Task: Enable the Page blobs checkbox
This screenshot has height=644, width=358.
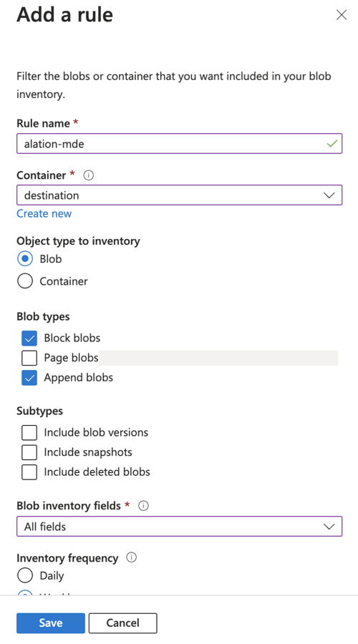Action: pos(29,358)
